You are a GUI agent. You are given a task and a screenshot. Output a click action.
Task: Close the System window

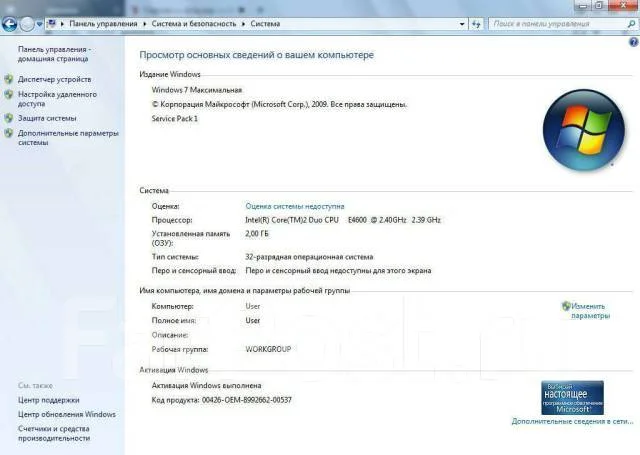tap(623, 6)
